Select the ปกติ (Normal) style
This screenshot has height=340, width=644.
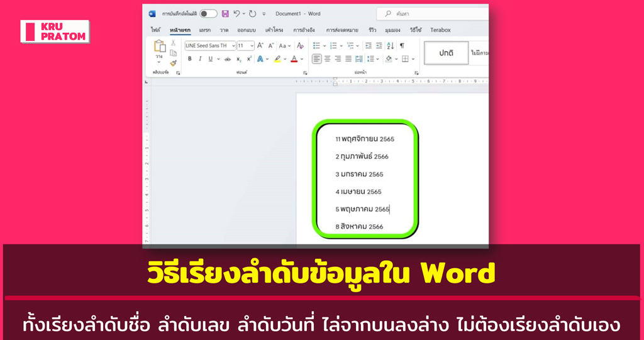[446, 53]
